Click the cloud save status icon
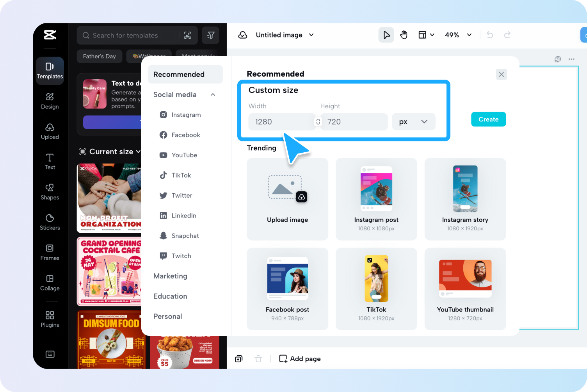 coord(243,35)
